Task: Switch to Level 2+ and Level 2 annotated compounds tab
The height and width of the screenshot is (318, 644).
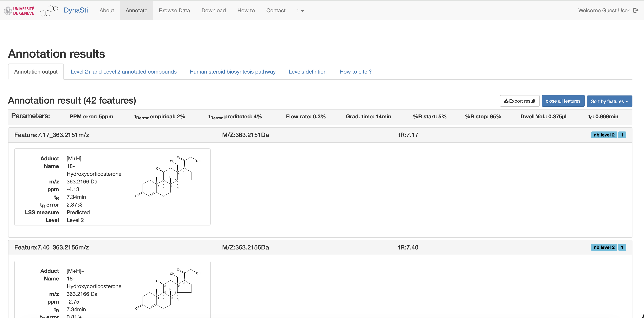Action: 124,72
